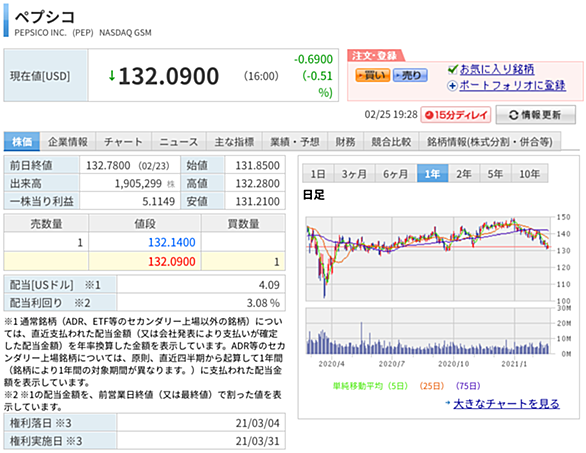
Task: Click the お気に入り銘柄 checkmark icon
Action: click(x=453, y=69)
